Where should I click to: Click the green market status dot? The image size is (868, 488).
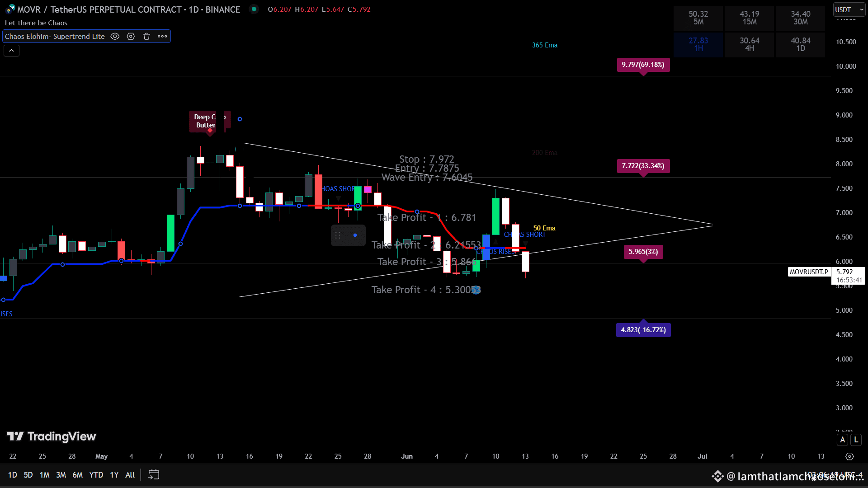[x=254, y=9]
